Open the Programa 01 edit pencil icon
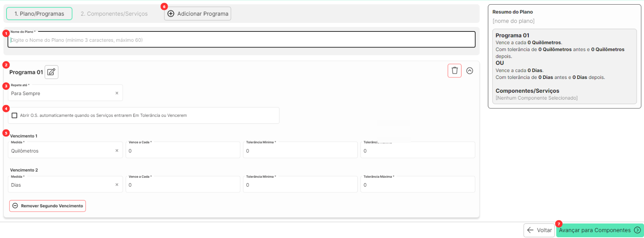Screen dimensions: 644x238 (51, 72)
